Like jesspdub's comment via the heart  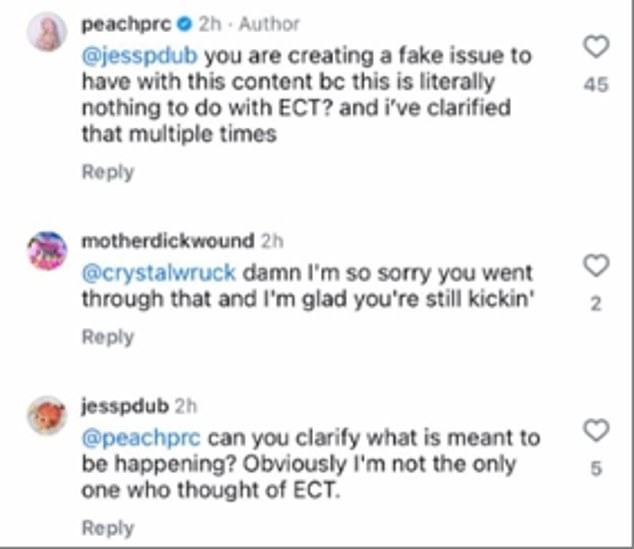pyautogui.click(x=596, y=431)
